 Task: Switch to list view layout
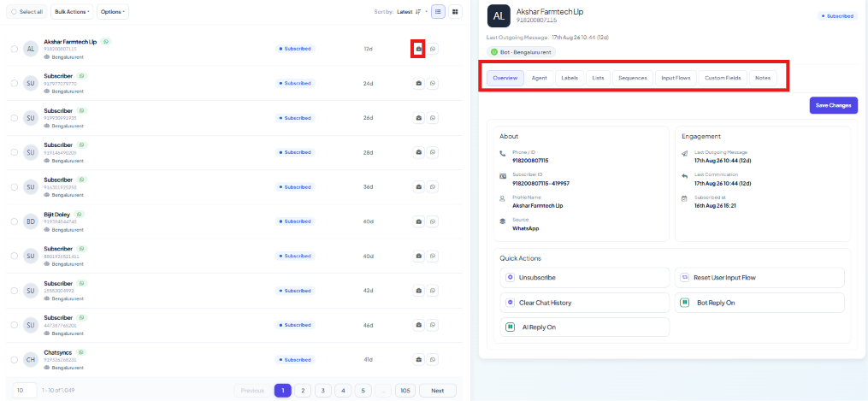(438, 12)
